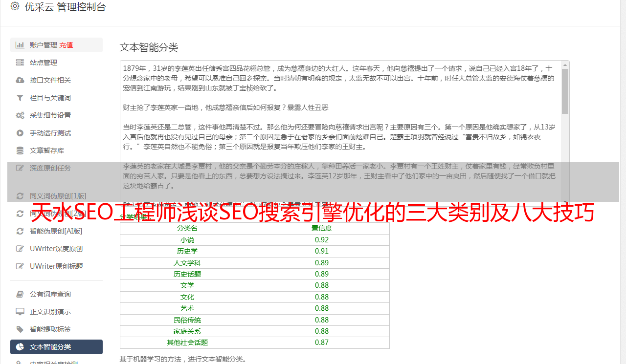Click the filter icon for 栏目与关键词
The image size is (626, 364).
[x=20, y=98]
